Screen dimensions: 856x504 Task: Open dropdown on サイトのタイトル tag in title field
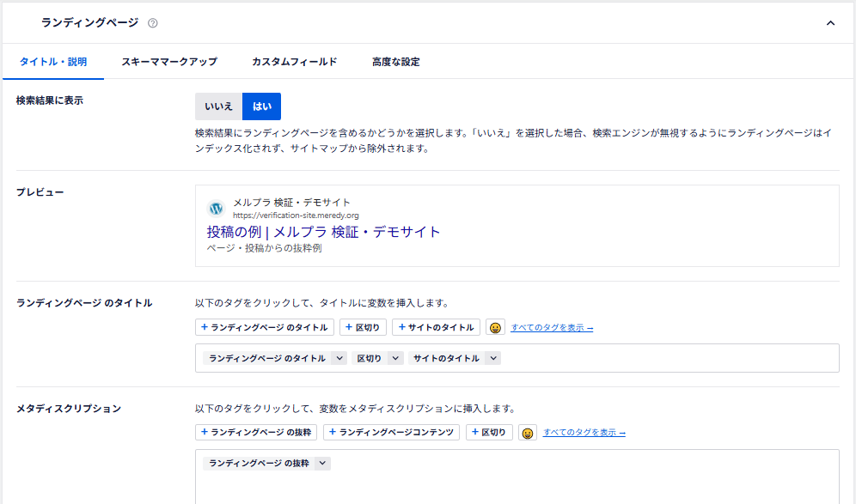(x=493, y=359)
